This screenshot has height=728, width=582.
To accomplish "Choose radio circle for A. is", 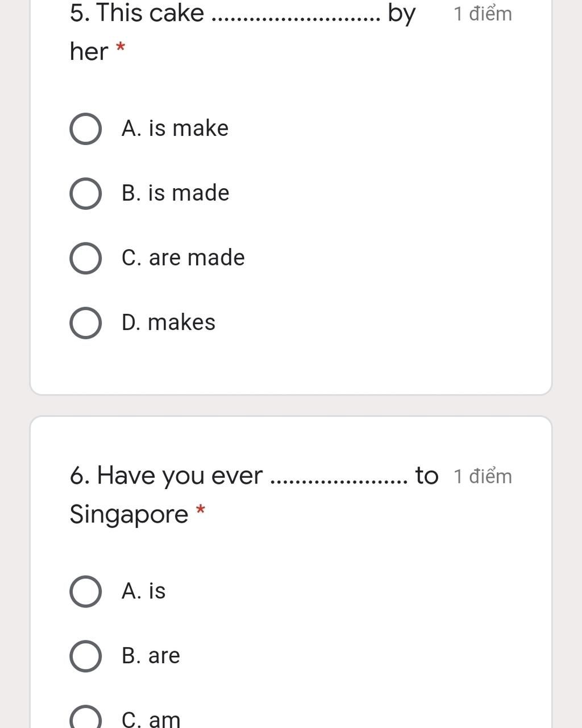I will (x=86, y=591).
